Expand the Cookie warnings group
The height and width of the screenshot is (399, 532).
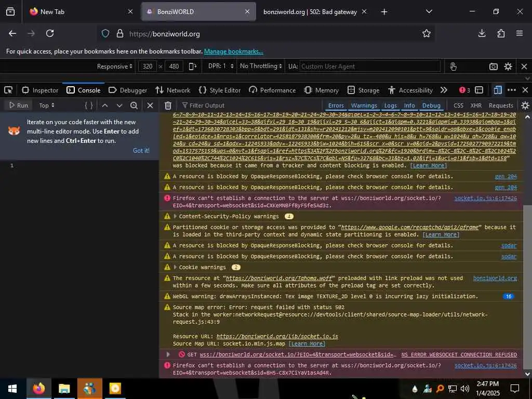click(175, 267)
